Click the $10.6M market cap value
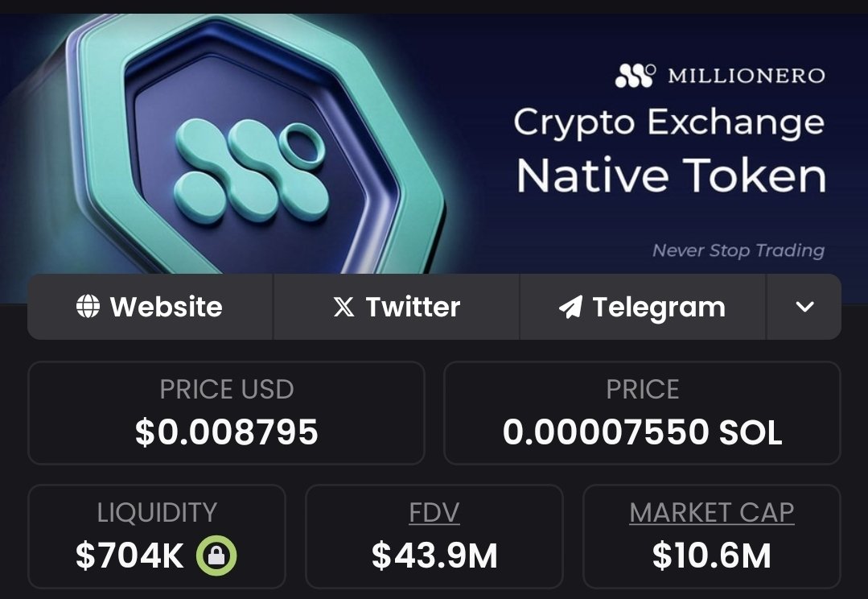The image size is (868, 599). [x=712, y=556]
